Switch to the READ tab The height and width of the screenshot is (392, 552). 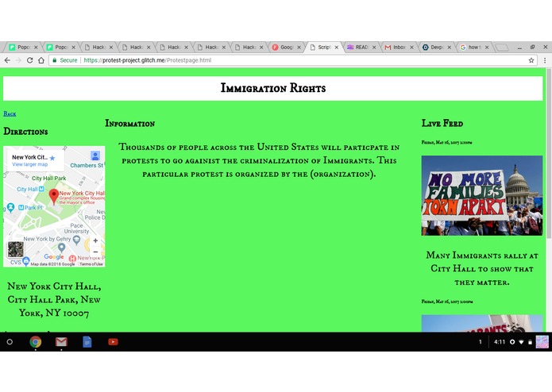pyautogui.click(x=361, y=47)
